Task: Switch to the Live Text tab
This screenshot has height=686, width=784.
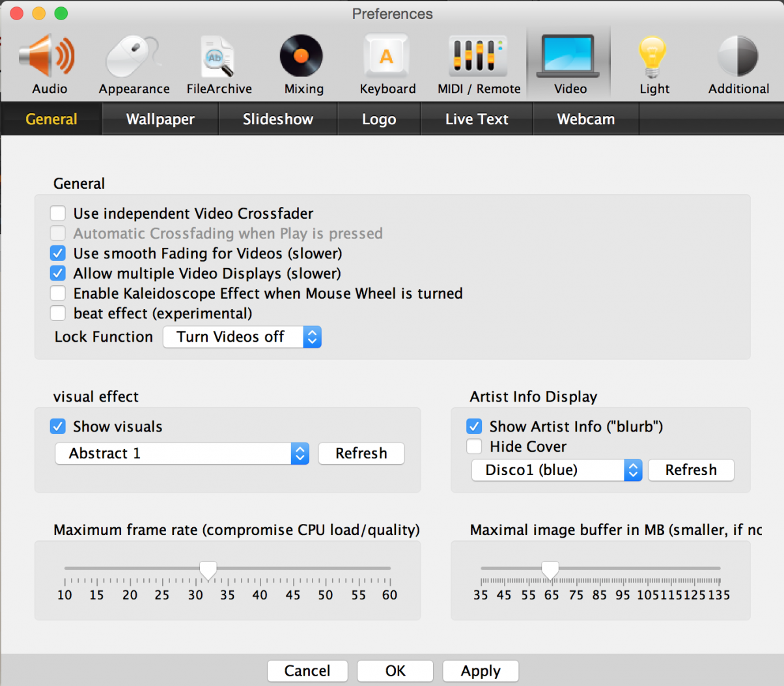Action: tap(477, 119)
